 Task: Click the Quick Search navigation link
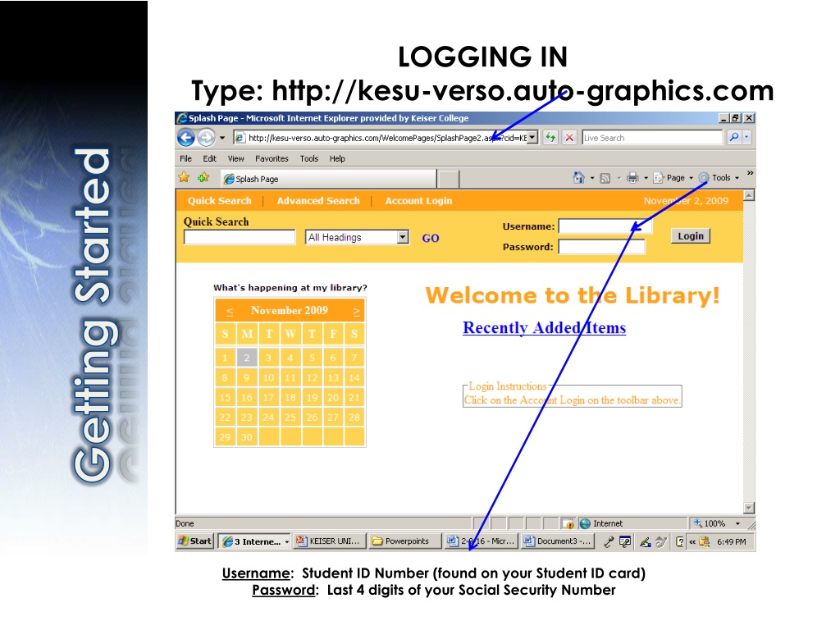219,201
